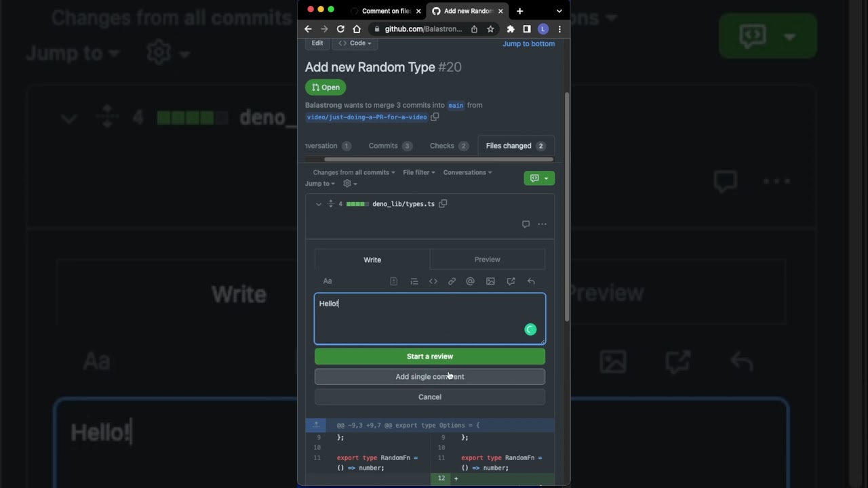Open the green review changes dropdown
Viewport: 868px width, 488px height.
pos(539,178)
